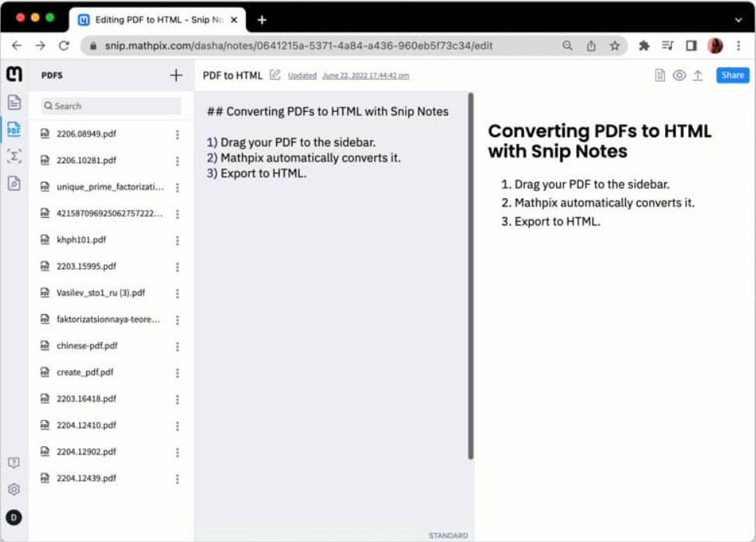
Task: Click the export upload arrow icon
Action: pos(698,75)
